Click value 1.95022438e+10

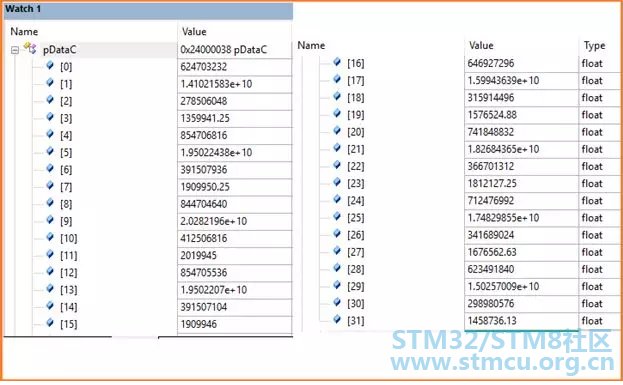point(216,153)
